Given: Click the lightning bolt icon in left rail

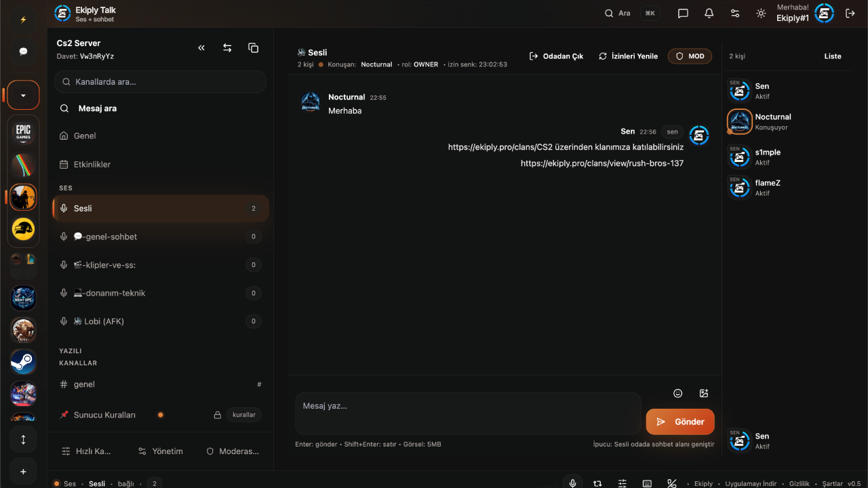Looking at the screenshot, I should click(x=23, y=20).
